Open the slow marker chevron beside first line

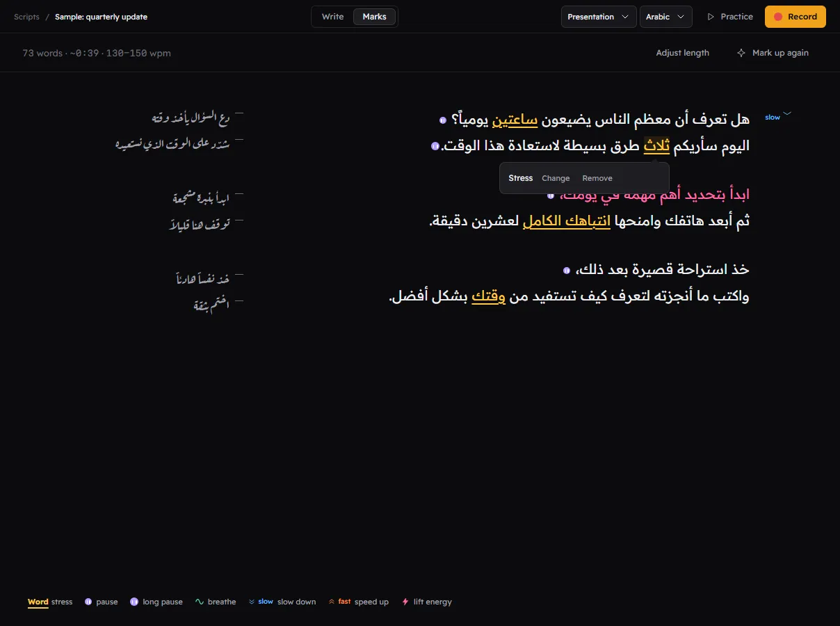[x=787, y=114]
